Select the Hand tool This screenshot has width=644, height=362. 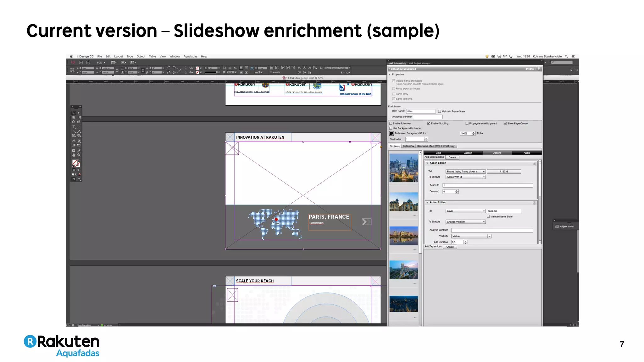[74, 155]
